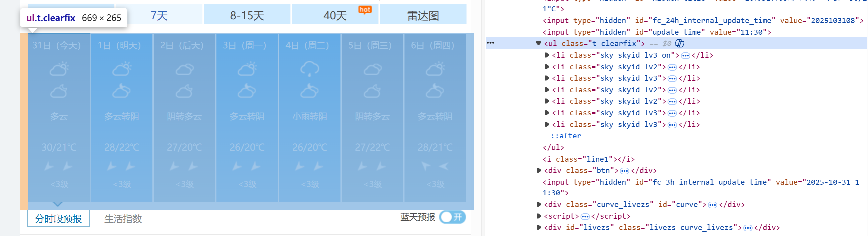Image resolution: width=868 pixels, height=236 pixels.
Task: Open the 雷达图 tab
Action: point(423,15)
